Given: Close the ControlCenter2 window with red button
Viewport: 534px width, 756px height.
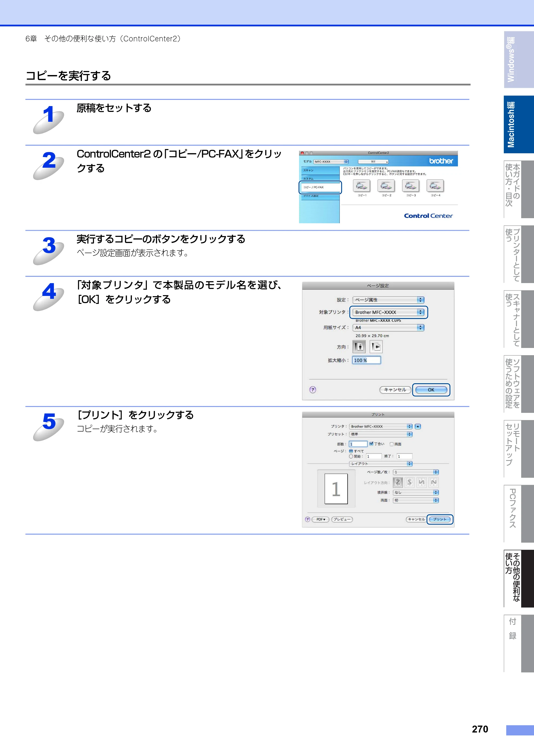Looking at the screenshot, I should click(302, 153).
